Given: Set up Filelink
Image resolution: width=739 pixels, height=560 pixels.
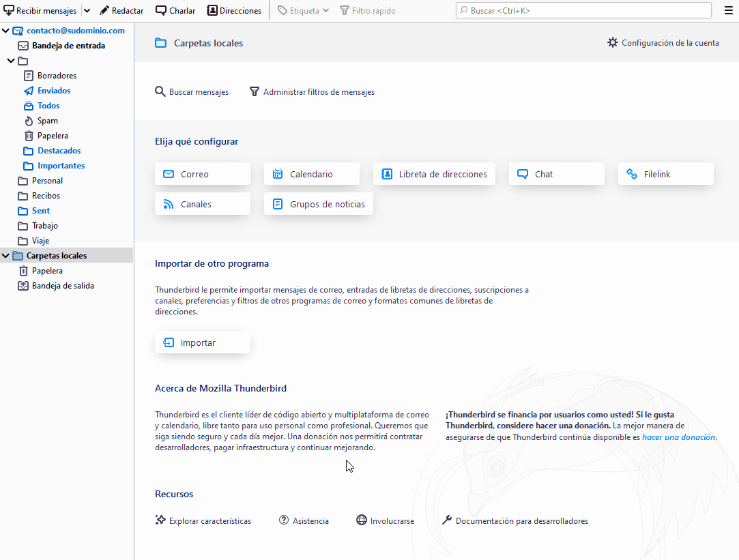Looking at the screenshot, I should (666, 174).
